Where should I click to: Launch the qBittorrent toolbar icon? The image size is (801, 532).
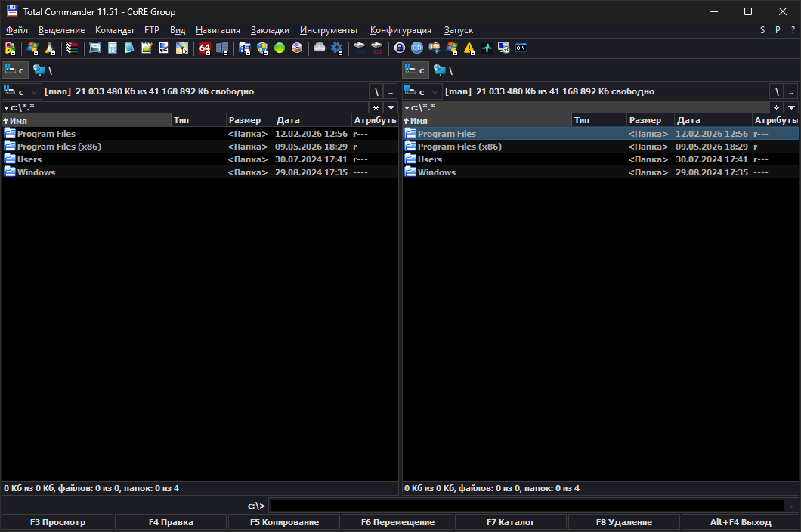point(417,48)
